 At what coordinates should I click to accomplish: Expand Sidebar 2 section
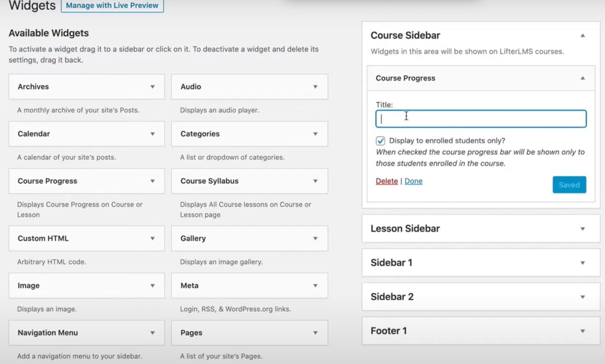pos(582,297)
